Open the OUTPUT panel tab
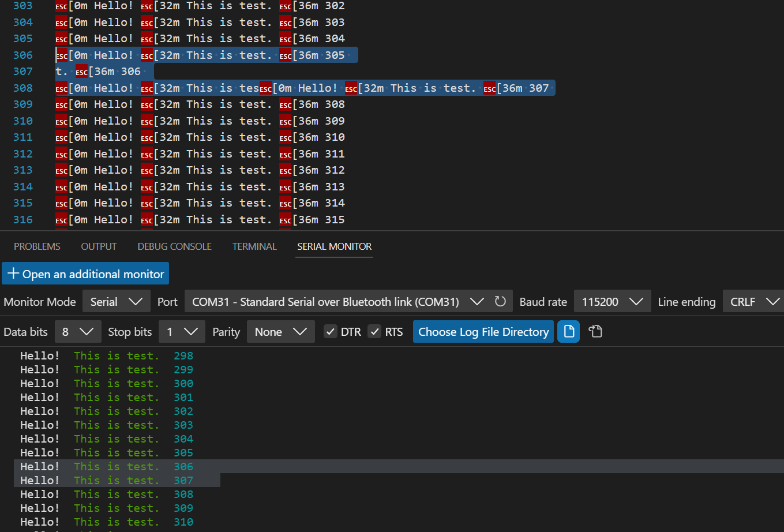784x532 pixels. tap(98, 246)
